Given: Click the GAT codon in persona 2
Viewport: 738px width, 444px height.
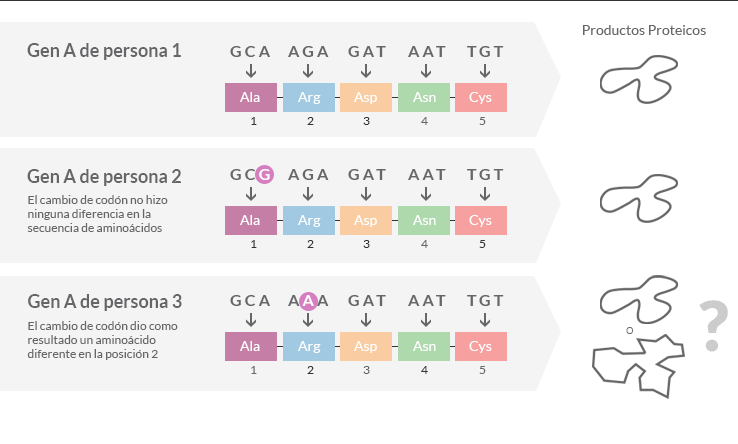Looking at the screenshot, I should pos(367,175).
